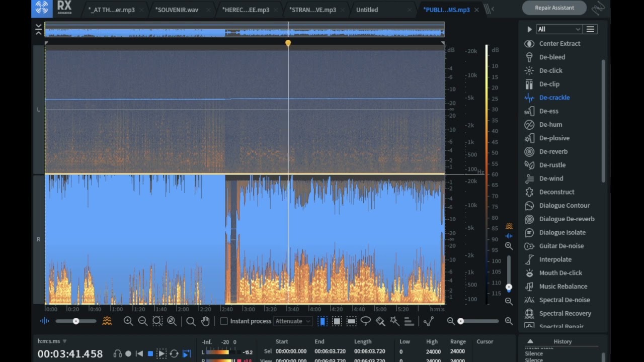
Task: Open the Repair Assistant
Action: tap(554, 8)
